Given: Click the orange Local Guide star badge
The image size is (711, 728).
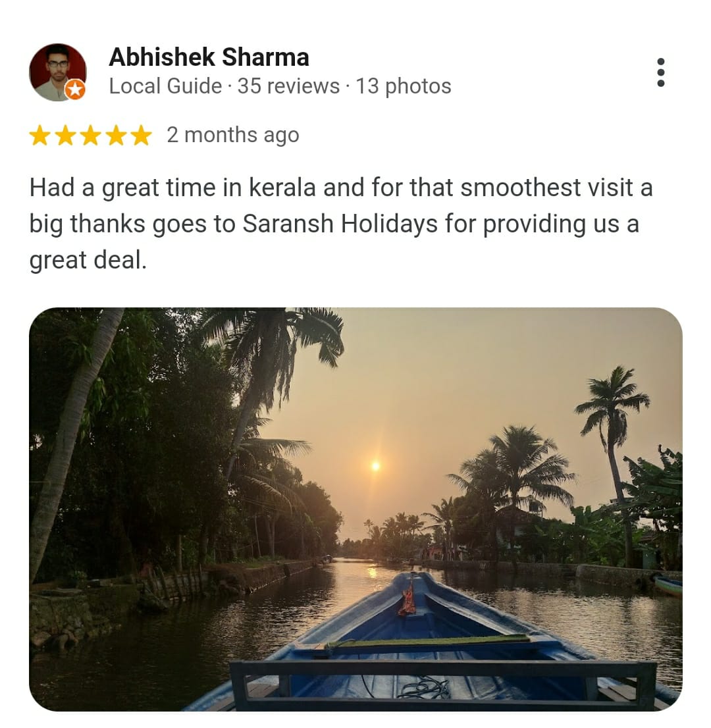Looking at the screenshot, I should pos(75,89).
